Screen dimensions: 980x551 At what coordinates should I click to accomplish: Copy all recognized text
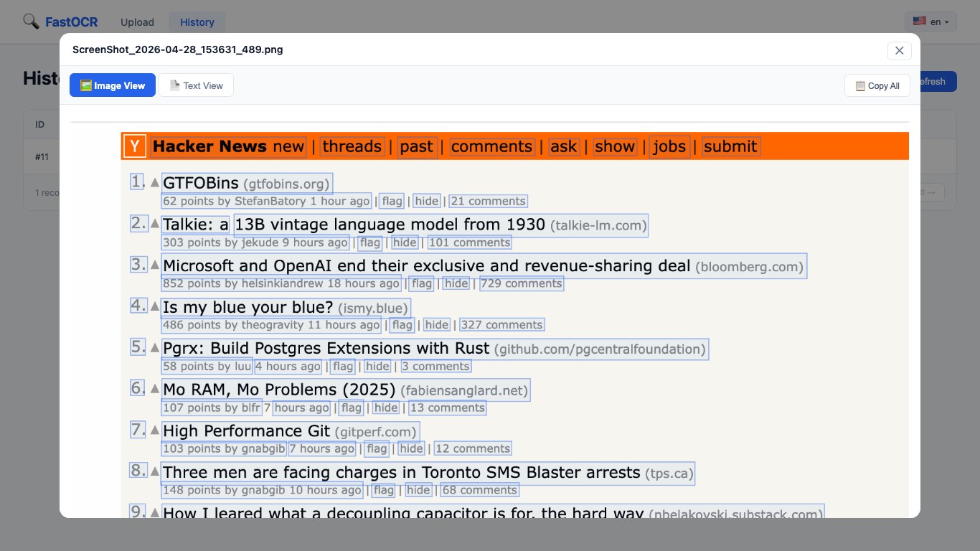click(x=877, y=85)
